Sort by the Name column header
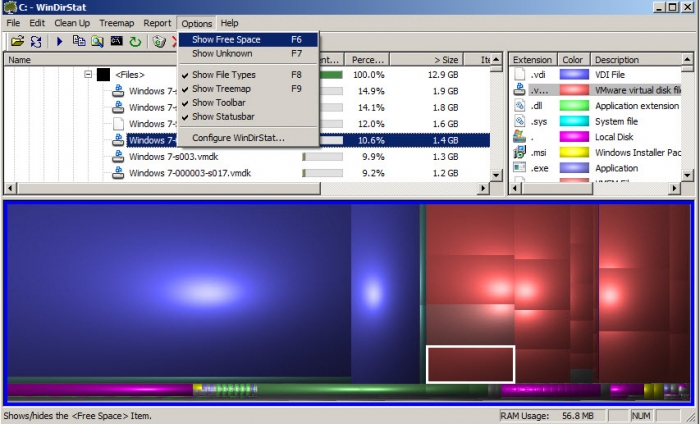700x424 pixels. (89, 59)
